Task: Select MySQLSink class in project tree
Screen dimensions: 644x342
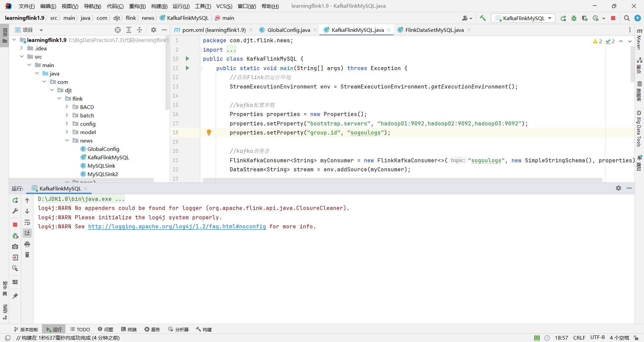Action: click(101, 166)
